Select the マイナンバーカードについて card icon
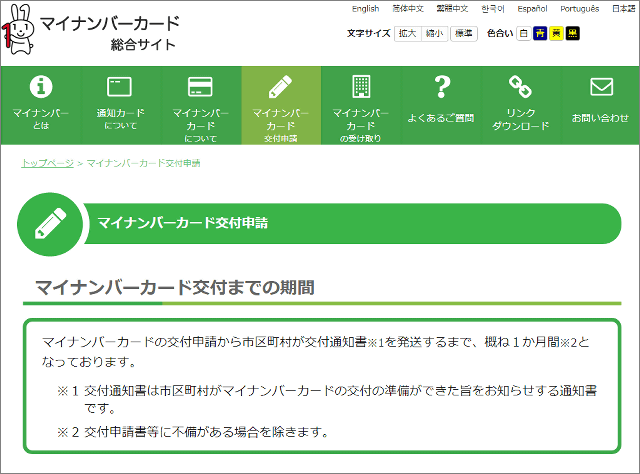640x474 pixels. (200, 86)
